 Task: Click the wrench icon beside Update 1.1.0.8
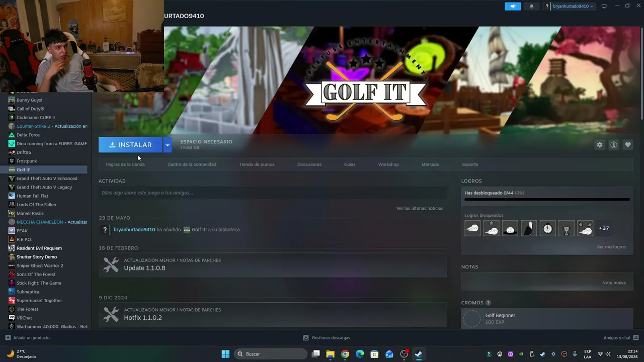[111, 264]
